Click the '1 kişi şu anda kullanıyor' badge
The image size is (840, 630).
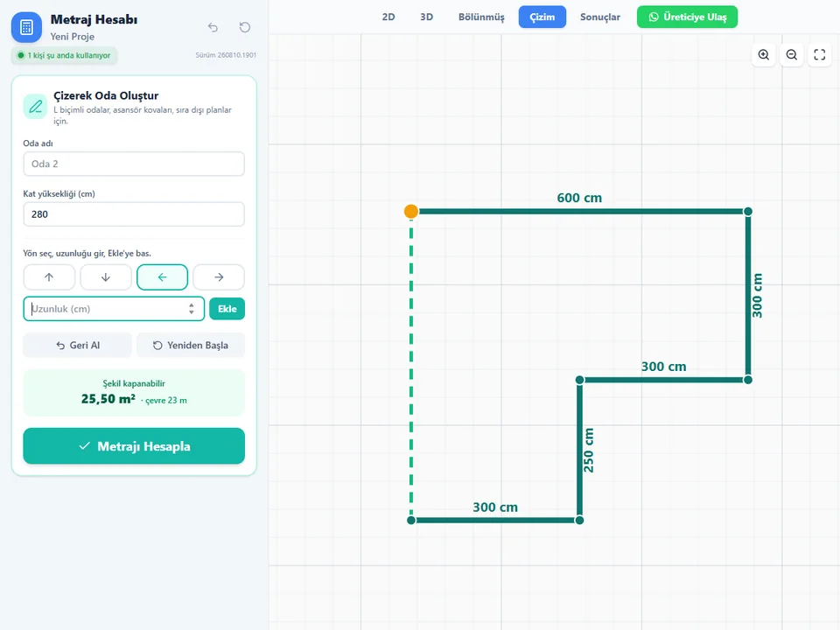(x=64, y=55)
